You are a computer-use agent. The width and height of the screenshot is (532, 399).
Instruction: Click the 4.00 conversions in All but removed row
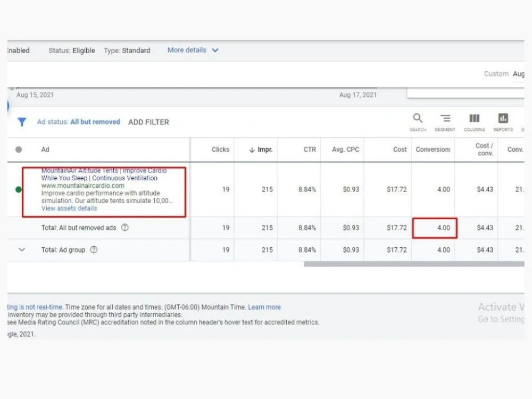coord(444,228)
